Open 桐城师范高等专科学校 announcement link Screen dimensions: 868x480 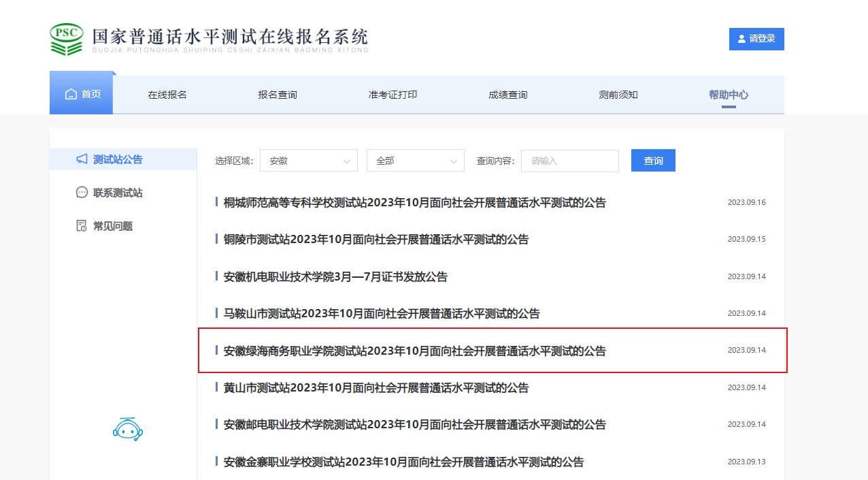point(414,203)
